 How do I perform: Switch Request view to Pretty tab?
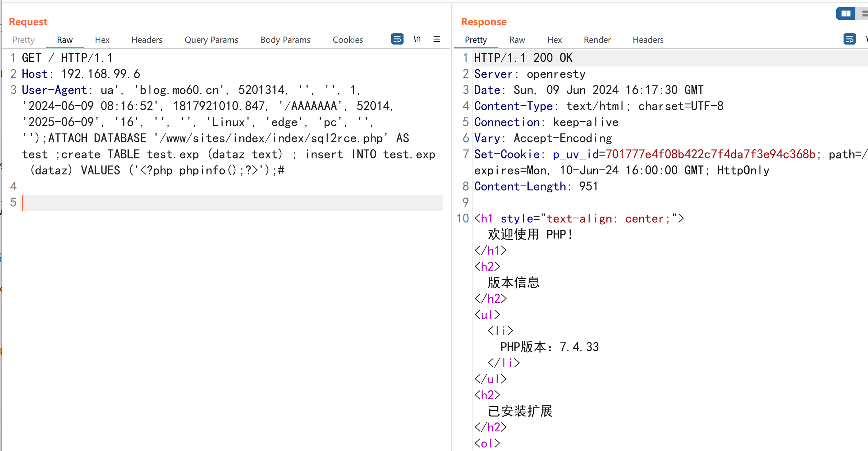(x=23, y=40)
